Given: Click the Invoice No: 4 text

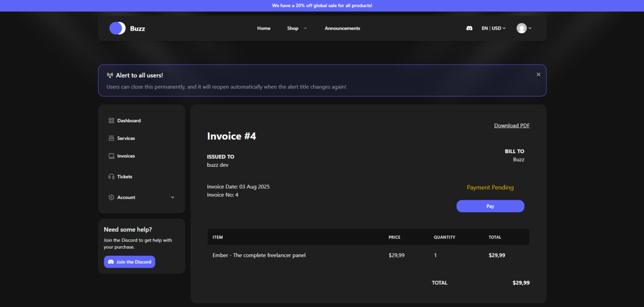Looking at the screenshot, I should click(223, 195).
